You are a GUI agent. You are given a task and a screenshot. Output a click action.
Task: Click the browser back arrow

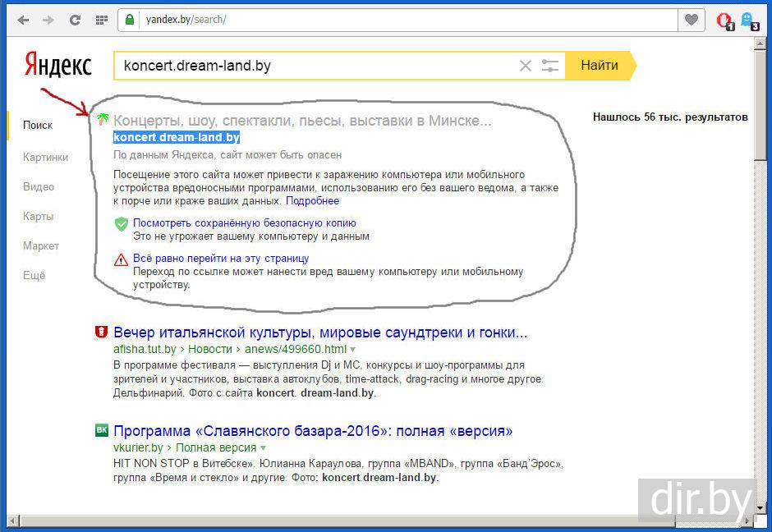pos(23,20)
